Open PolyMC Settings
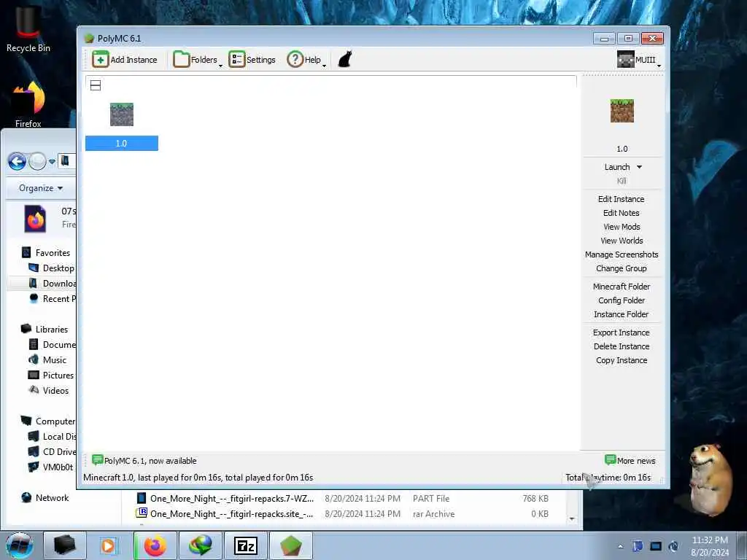This screenshot has height=560, width=747. [252, 60]
